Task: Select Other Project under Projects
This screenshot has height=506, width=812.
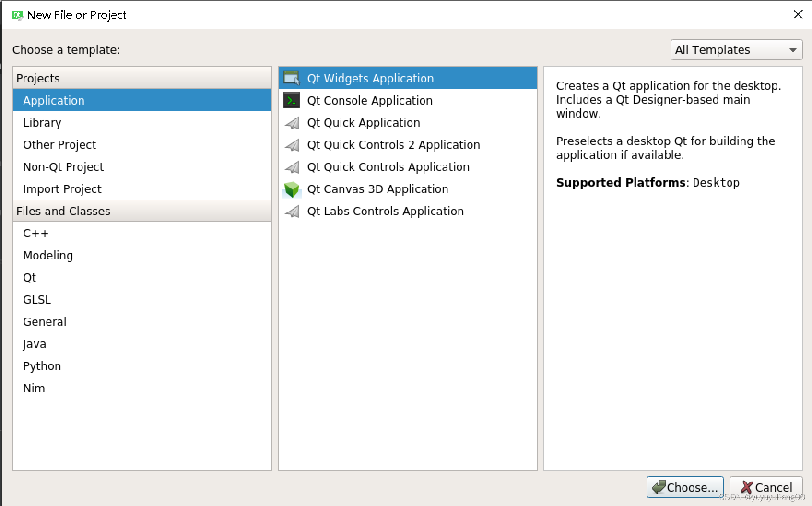Action: tap(59, 144)
